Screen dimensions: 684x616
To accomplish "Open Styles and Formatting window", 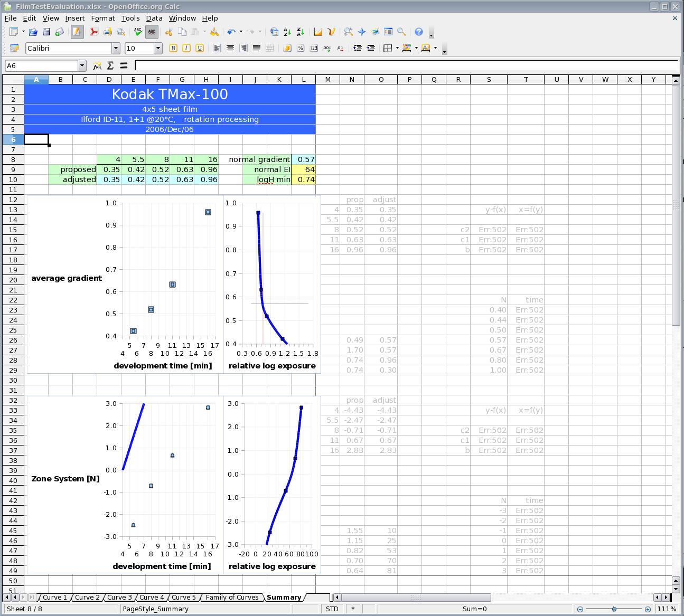I will click(x=14, y=48).
